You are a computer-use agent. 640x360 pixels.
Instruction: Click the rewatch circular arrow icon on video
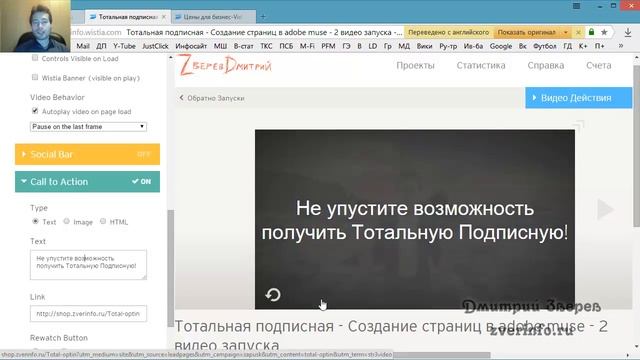pos(273,294)
